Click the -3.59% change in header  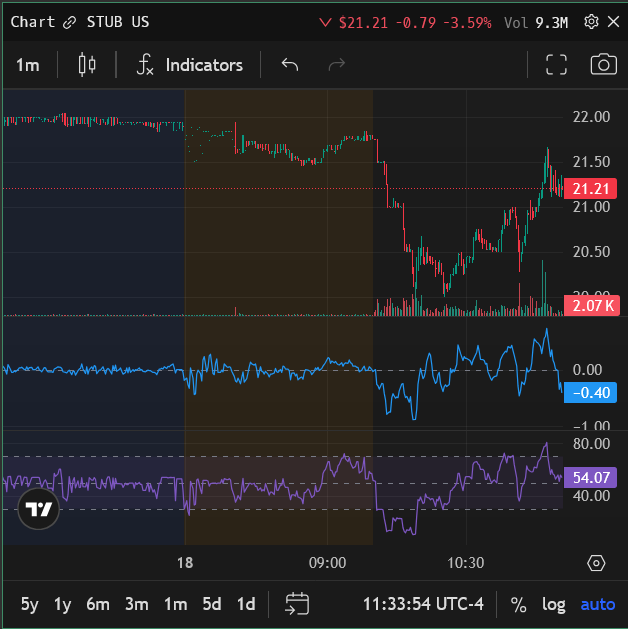(467, 22)
